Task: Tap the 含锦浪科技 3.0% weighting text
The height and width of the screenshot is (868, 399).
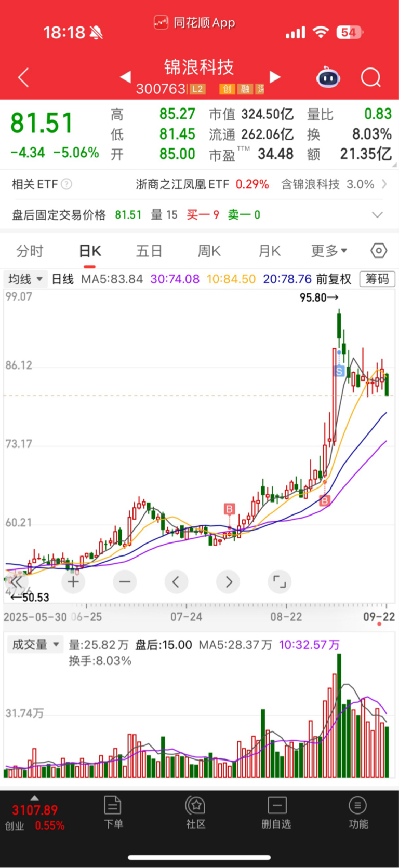Action: click(x=328, y=184)
